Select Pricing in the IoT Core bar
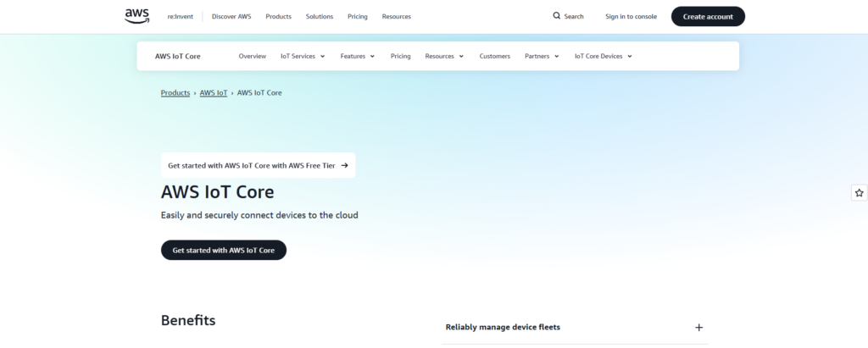The height and width of the screenshot is (348, 868). click(x=400, y=56)
